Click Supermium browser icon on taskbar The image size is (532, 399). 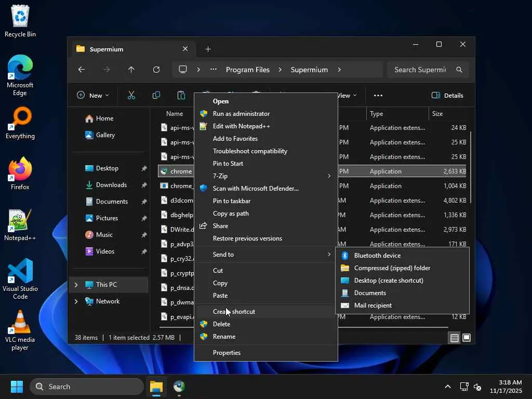click(179, 387)
